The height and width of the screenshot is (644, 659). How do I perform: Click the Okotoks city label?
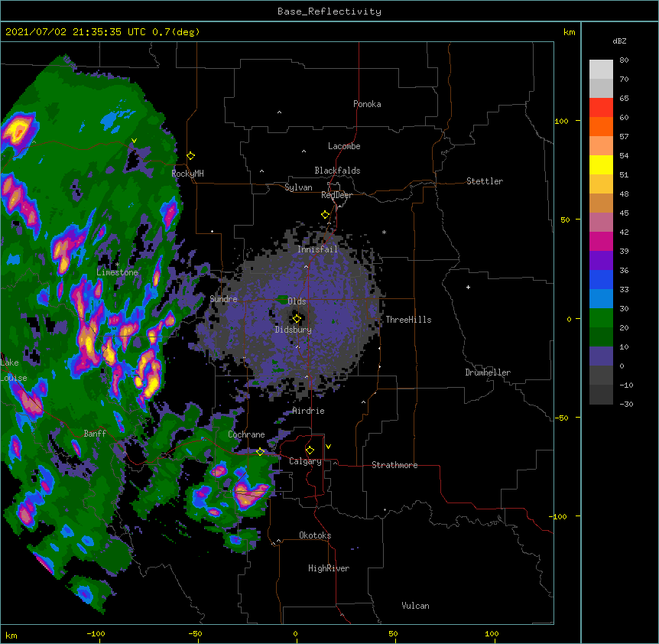[x=315, y=535]
